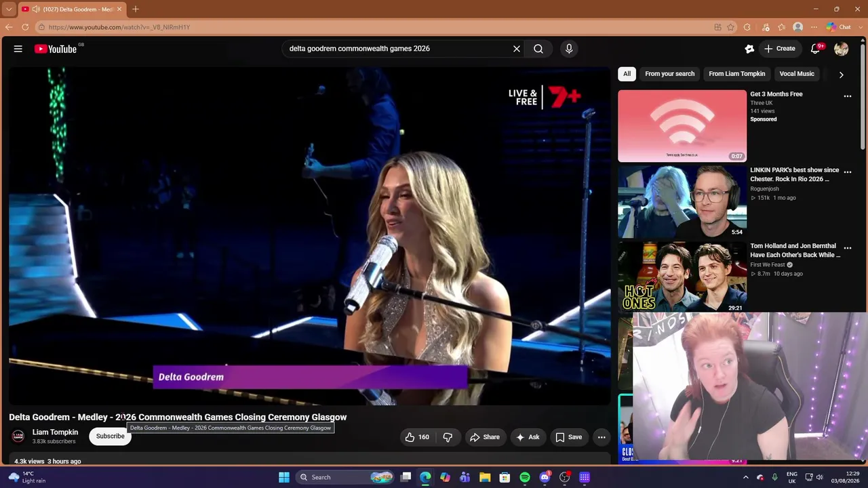
Task: Open options for Get 3 Months Free ad
Action: [x=848, y=96]
